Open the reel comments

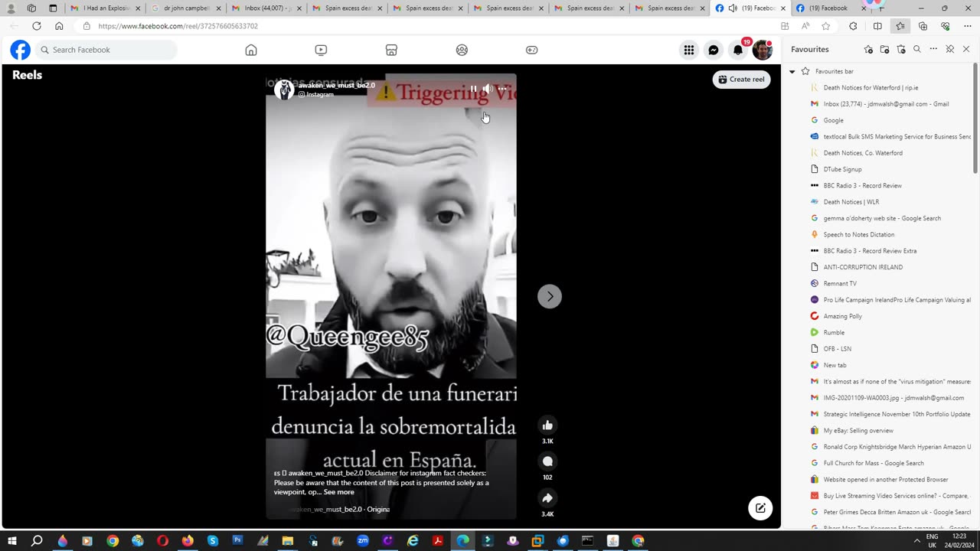point(547,461)
